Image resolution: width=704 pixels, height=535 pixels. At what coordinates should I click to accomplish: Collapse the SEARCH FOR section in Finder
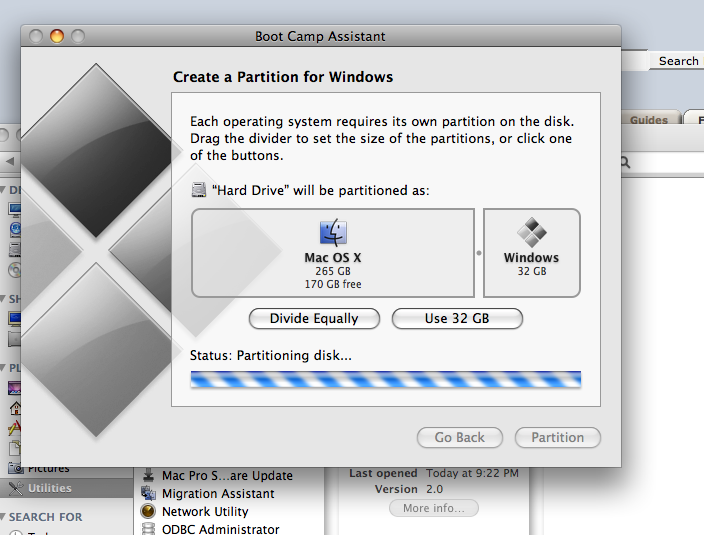coord(3,517)
